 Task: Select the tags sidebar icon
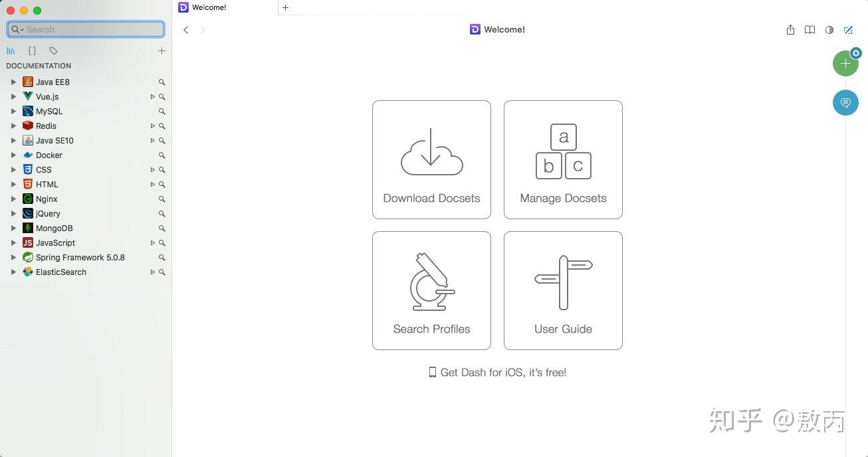(x=53, y=50)
